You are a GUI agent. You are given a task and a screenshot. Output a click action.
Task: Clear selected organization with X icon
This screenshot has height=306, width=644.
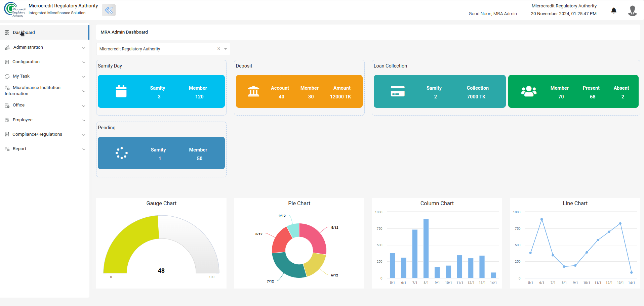point(219,49)
